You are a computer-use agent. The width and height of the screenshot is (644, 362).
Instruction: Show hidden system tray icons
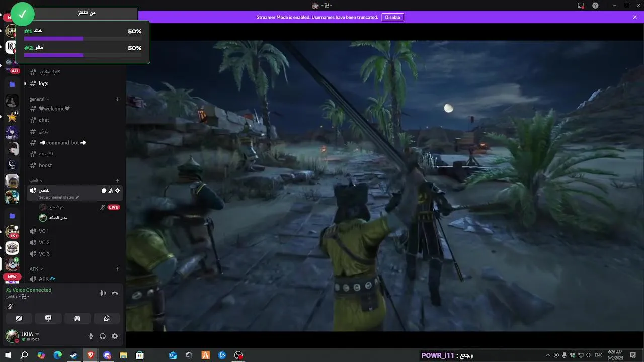tap(548, 355)
